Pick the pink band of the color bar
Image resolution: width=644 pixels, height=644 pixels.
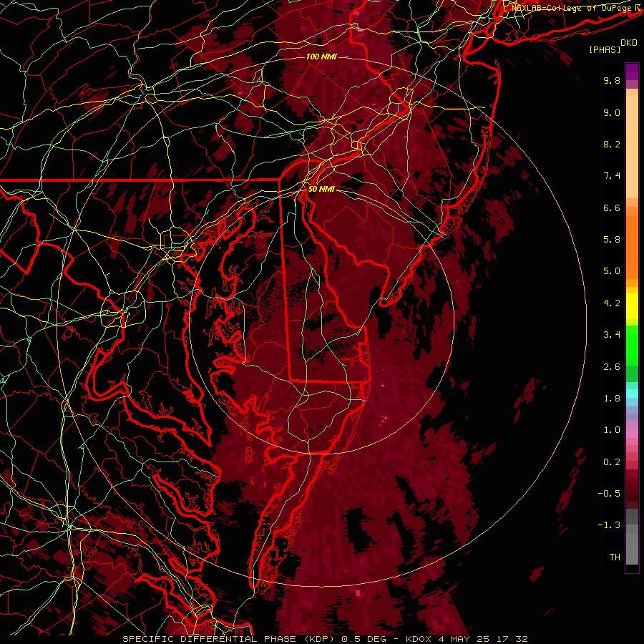[x=632, y=434]
